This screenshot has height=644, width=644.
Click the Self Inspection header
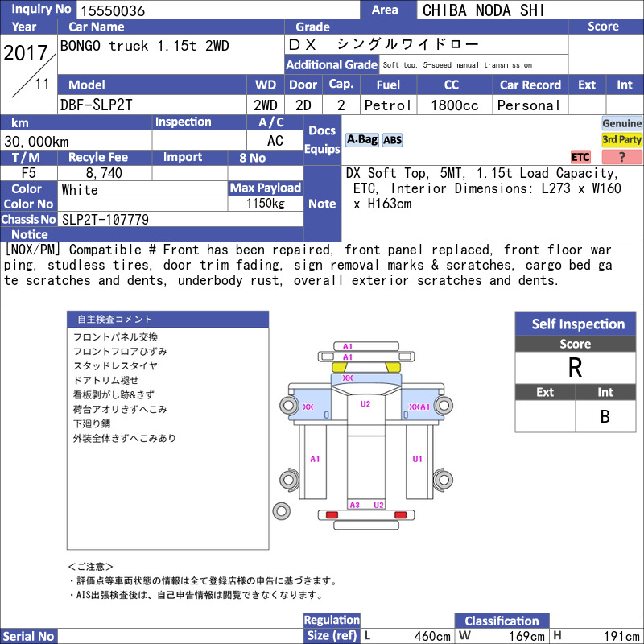tap(576, 324)
